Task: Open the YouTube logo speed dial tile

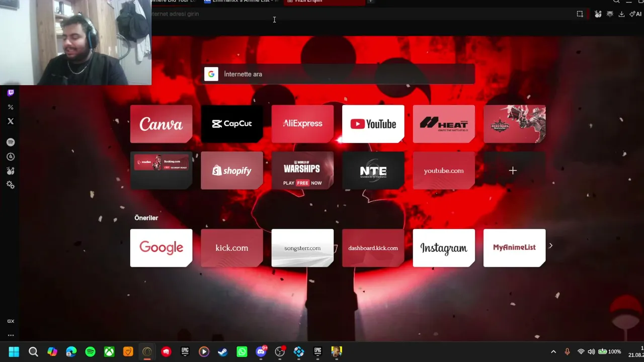Action: click(373, 124)
